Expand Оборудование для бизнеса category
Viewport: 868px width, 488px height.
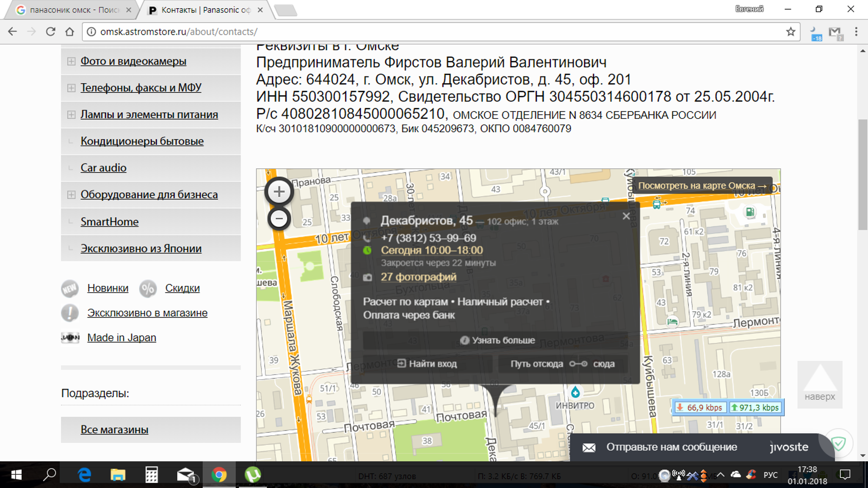(x=71, y=195)
